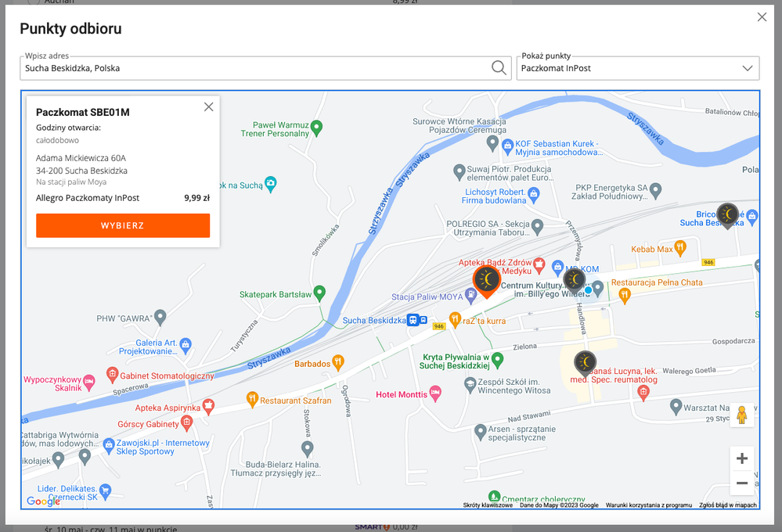Click the Restauracja Pełna Chata pin
This screenshot has width=782, height=532.
[625, 296]
